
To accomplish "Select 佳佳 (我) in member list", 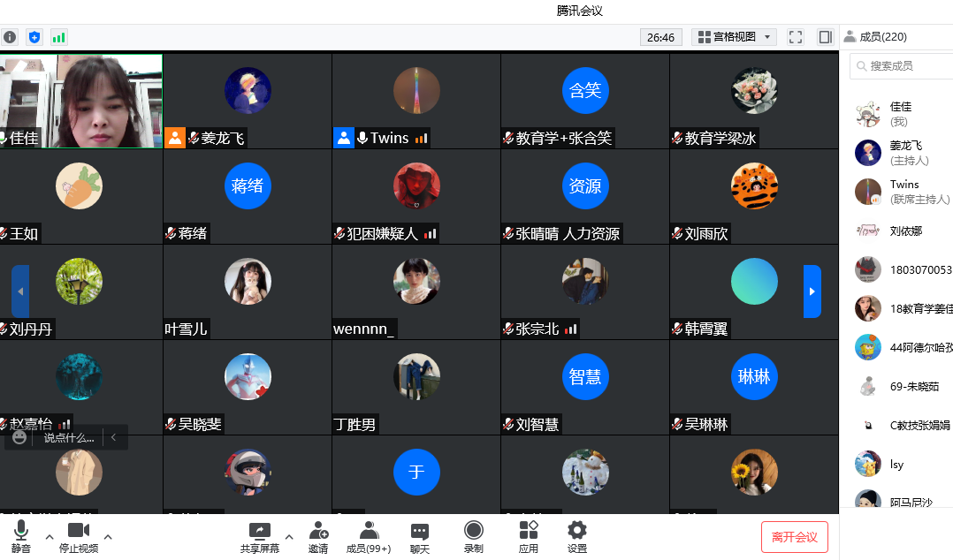I will click(x=902, y=114).
